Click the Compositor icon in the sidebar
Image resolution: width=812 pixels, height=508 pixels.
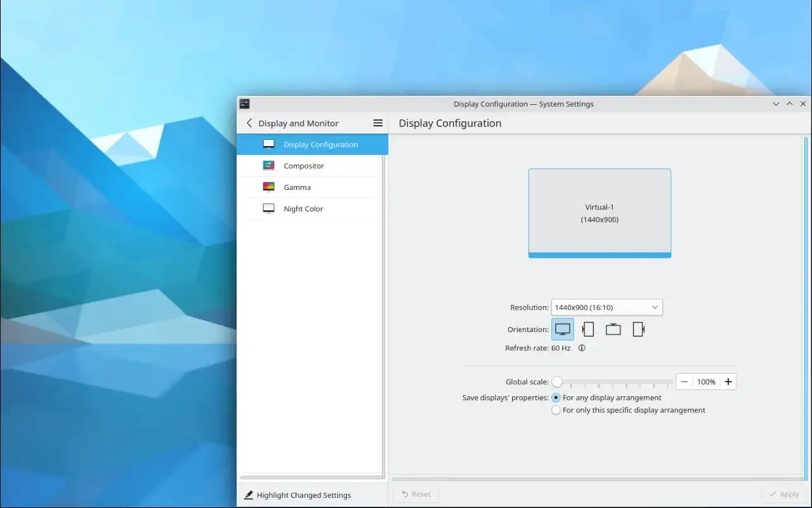(269, 166)
